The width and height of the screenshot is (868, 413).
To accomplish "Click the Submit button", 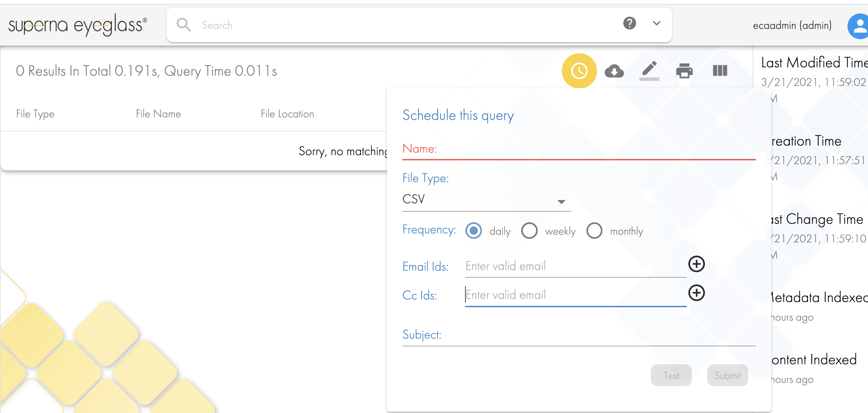I will pos(727,375).
